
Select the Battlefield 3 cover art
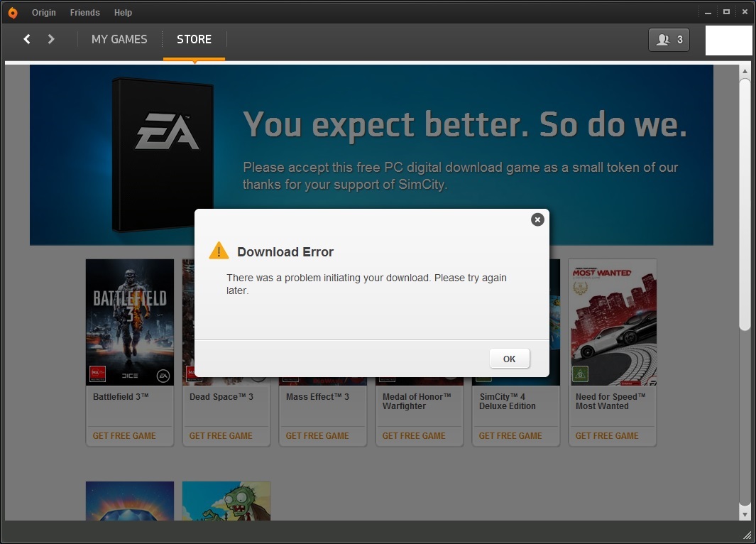pyautogui.click(x=130, y=322)
